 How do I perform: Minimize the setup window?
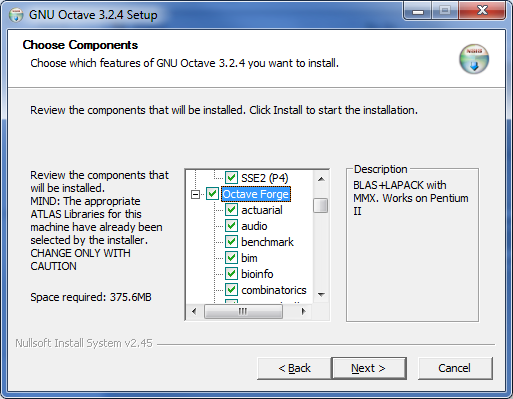(418, 11)
